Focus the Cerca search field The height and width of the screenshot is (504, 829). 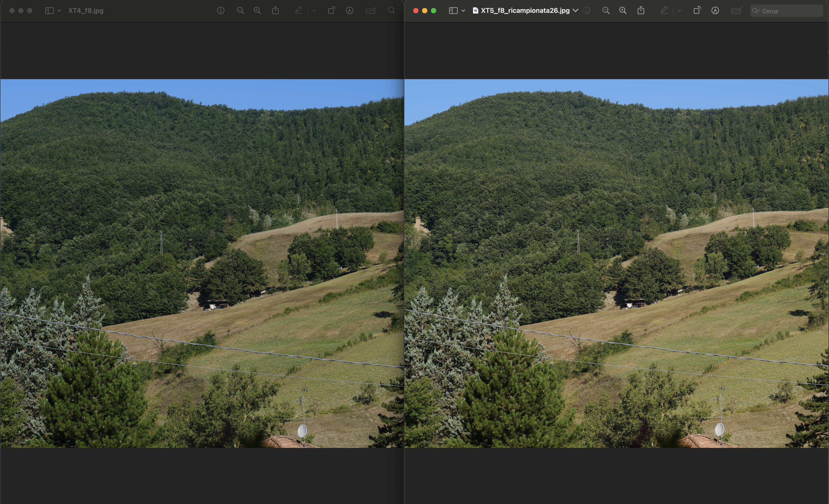[786, 11]
